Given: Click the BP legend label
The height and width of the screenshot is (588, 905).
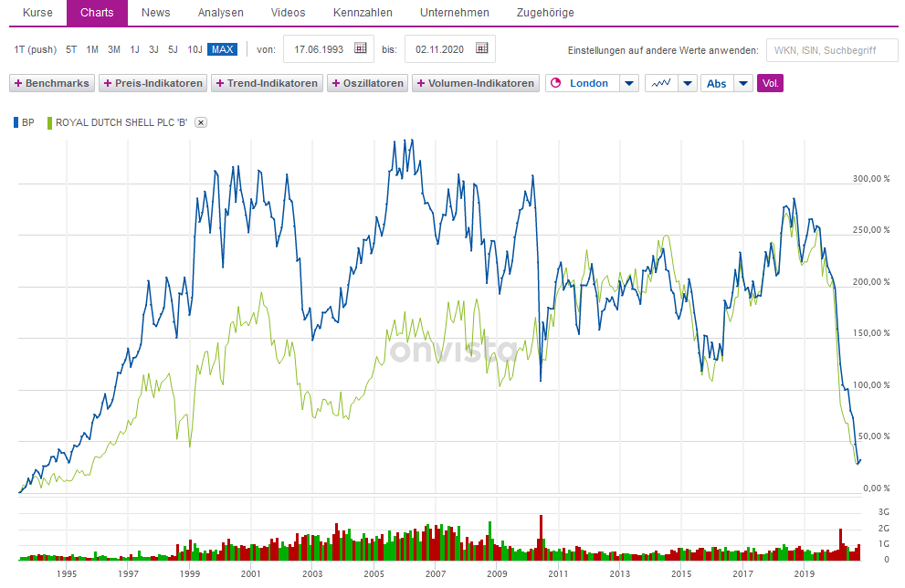Looking at the screenshot, I should point(27,122).
